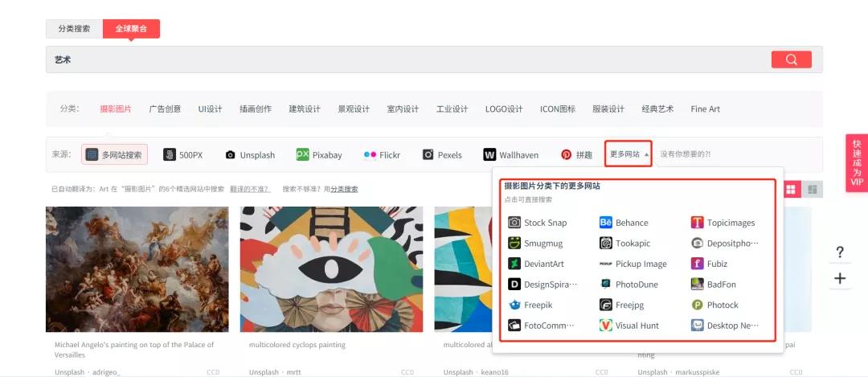This screenshot has width=868, height=377.
Task: Click the 'Unsplash · adrigeo_' credit text
Action: pos(88,372)
